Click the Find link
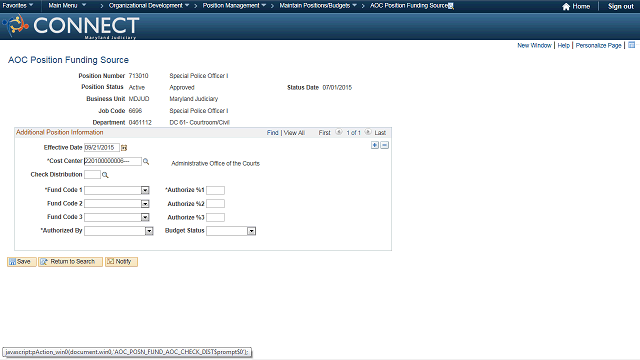 tap(272, 133)
